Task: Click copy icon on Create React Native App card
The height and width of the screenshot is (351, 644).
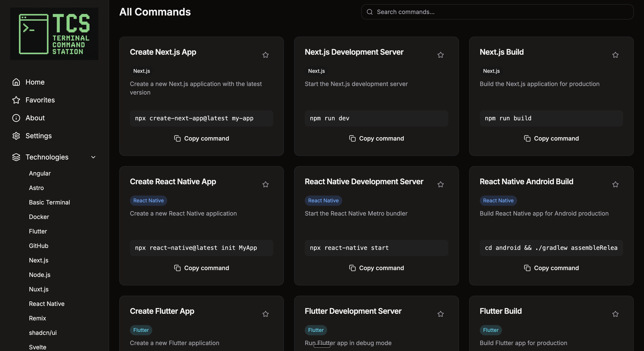Action: 177,268
